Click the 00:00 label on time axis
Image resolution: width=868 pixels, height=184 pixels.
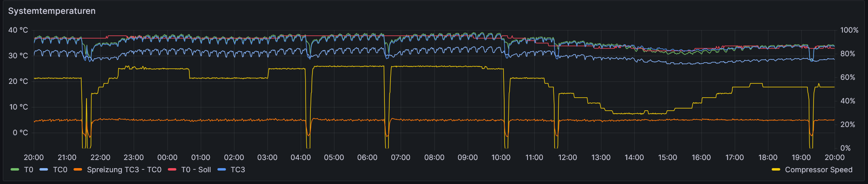[167, 158]
